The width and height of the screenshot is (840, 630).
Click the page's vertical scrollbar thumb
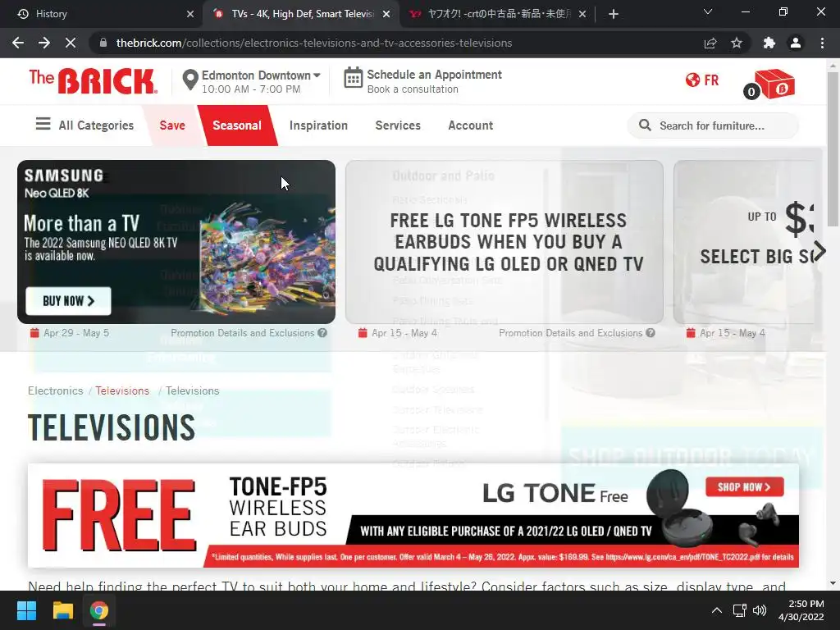click(x=833, y=149)
